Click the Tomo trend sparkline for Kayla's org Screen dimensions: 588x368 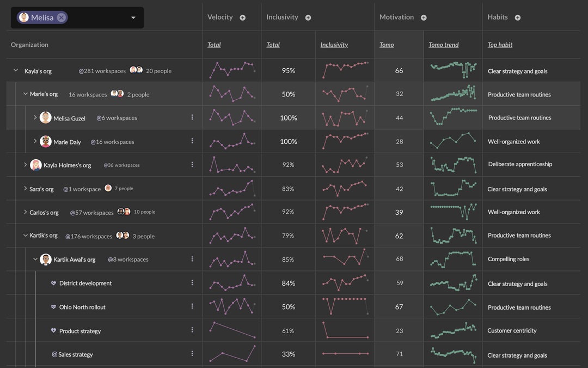pyautogui.click(x=454, y=70)
